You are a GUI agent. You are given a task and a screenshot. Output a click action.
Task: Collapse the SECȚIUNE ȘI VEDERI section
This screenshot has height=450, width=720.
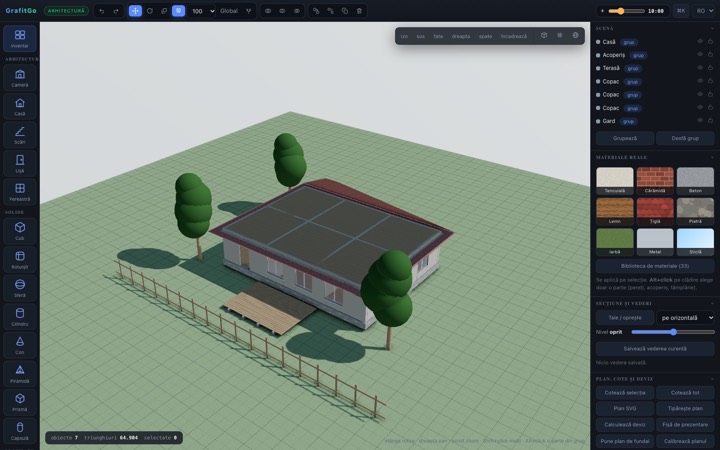point(712,304)
